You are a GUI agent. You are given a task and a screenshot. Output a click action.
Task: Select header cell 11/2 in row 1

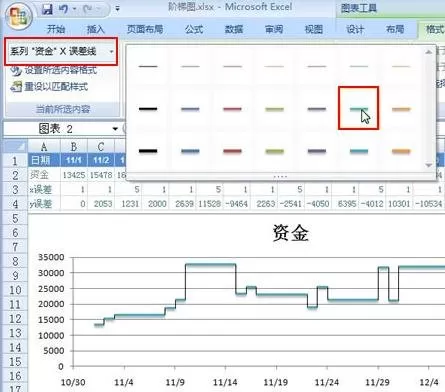[101, 160]
